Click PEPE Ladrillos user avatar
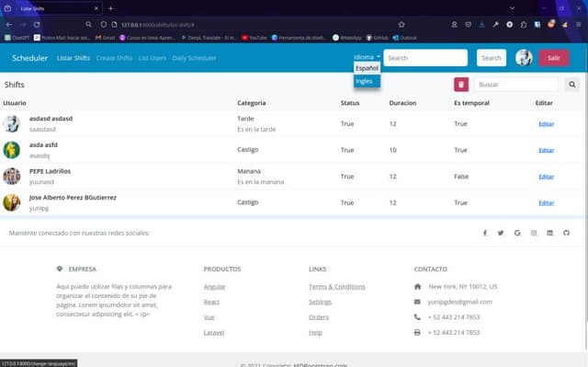Screen dimensions: 588x367 click(12, 176)
